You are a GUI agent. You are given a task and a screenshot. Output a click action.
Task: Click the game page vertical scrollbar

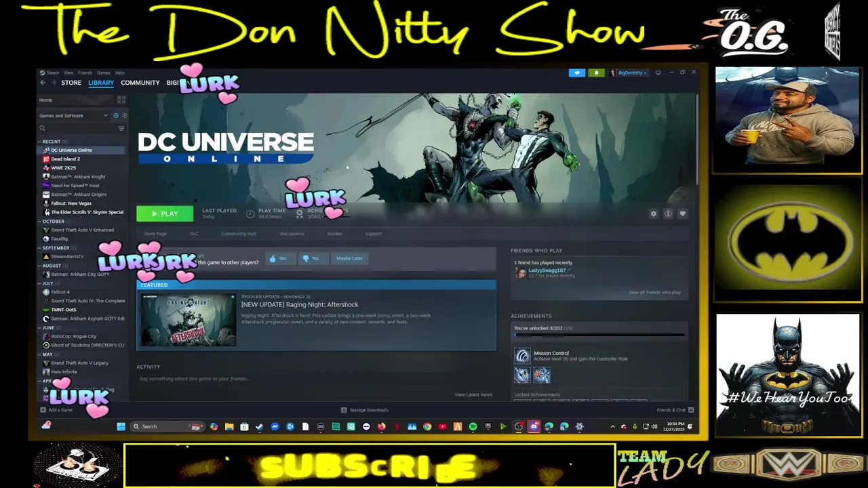[x=697, y=139]
